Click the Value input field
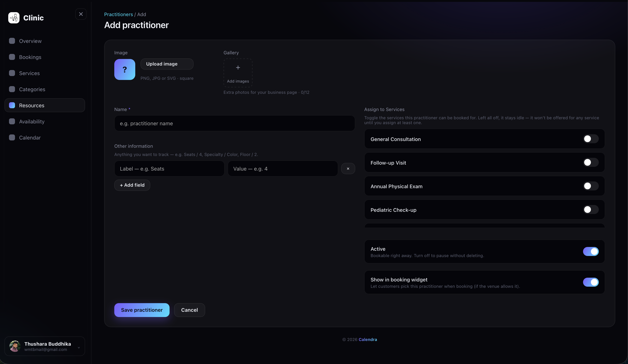This screenshot has width=628, height=364. point(283,169)
